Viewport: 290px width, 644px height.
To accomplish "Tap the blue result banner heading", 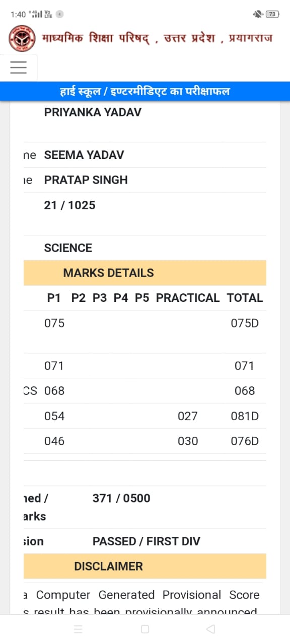I will coord(145,92).
